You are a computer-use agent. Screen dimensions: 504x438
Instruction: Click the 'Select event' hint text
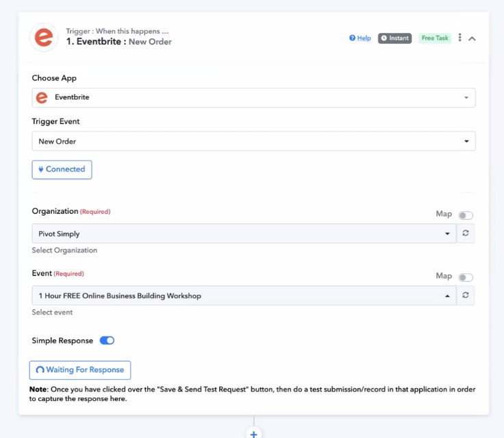[52, 312]
